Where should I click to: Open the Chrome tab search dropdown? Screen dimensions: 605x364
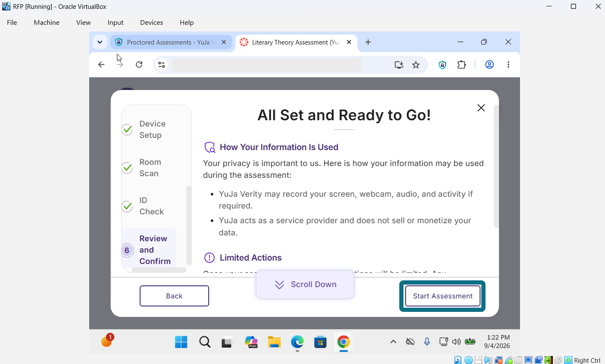coord(100,42)
